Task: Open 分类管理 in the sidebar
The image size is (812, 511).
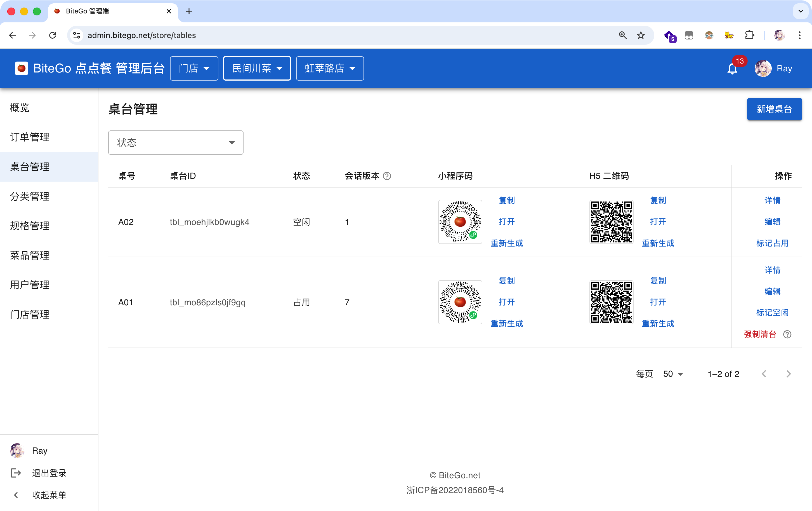Action: coord(49,196)
